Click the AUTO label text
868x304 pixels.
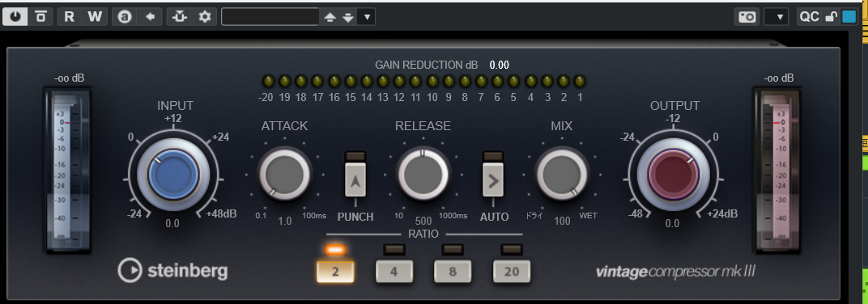[494, 217]
